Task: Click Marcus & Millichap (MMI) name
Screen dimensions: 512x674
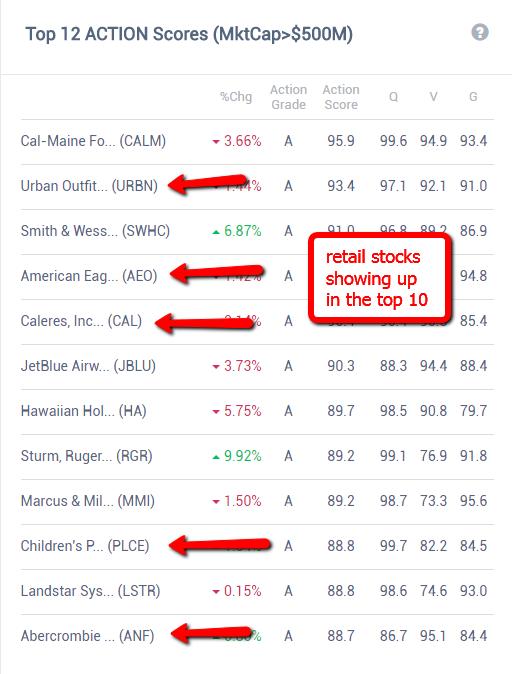Action: coord(88,501)
